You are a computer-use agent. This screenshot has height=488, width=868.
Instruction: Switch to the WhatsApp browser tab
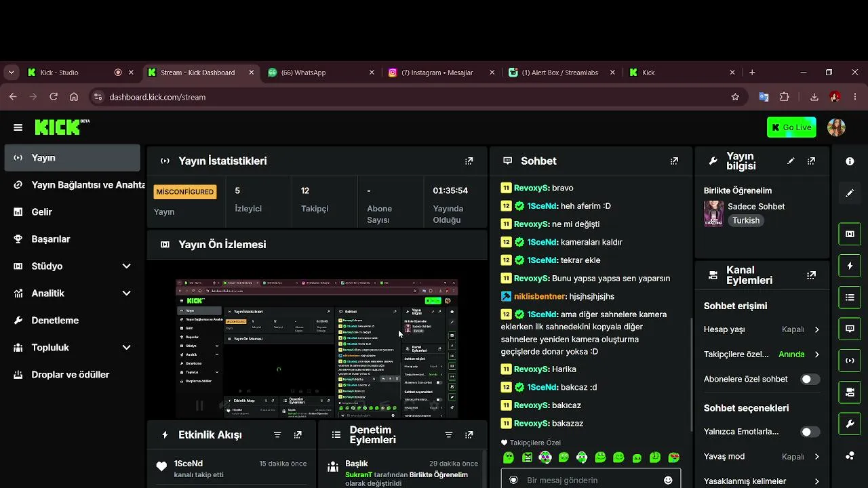click(320, 73)
